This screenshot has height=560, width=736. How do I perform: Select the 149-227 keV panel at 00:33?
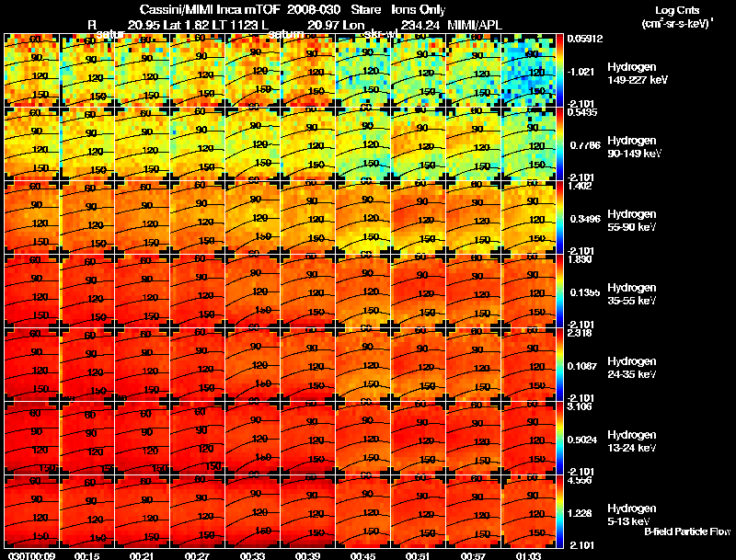pos(252,71)
